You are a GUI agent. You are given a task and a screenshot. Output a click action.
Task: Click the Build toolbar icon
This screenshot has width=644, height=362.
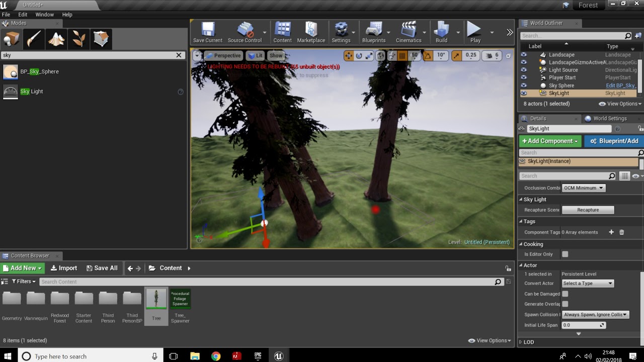[x=441, y=33]
